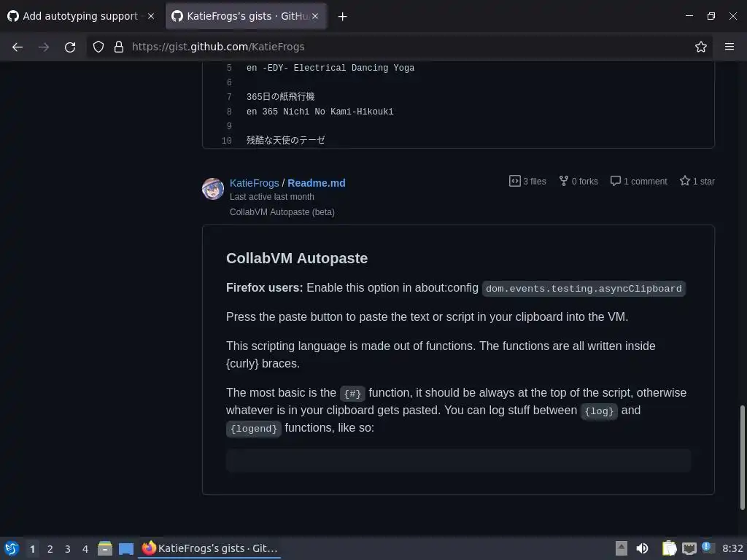
Task: Open KatieFrogs user profile link
Action: (x=255, y=183)
